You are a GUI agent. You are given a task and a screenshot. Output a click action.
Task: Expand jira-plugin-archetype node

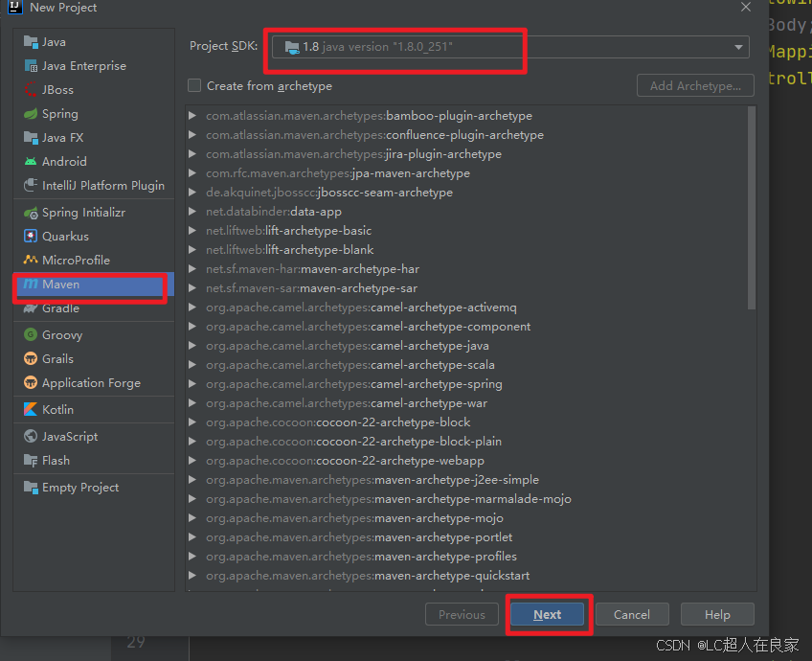click(x=192, y=154)
